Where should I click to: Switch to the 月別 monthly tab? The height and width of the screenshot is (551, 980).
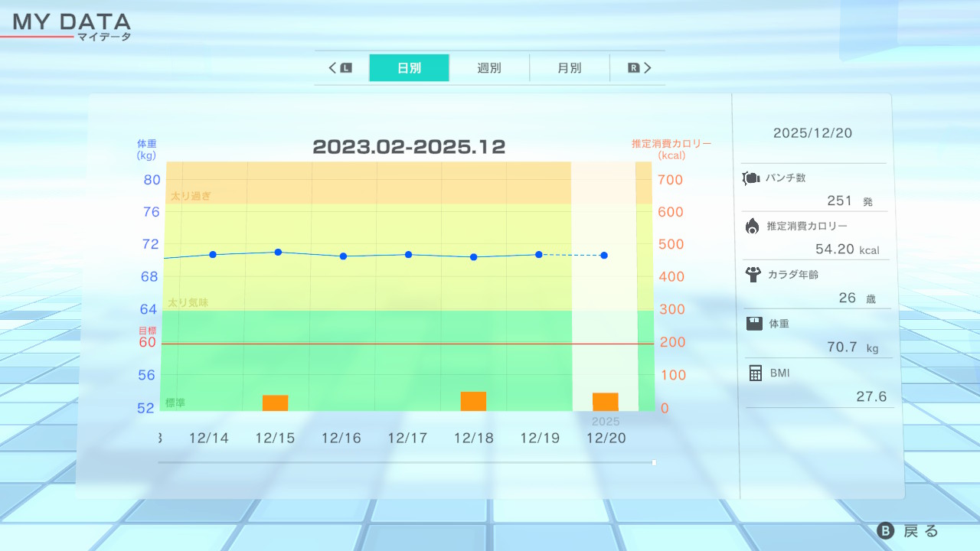click(x=569, y=68)
